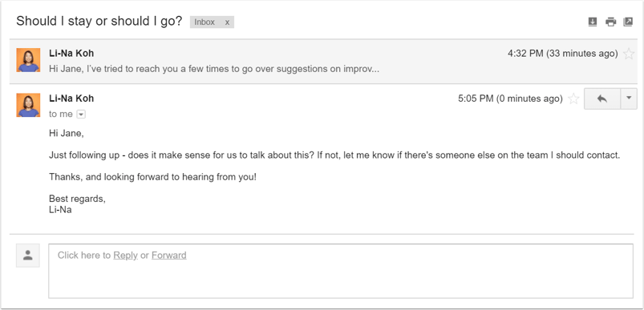Click the reply arrow button
The width and height of the screenshot is (644, 310).
(x=602, y=99)
